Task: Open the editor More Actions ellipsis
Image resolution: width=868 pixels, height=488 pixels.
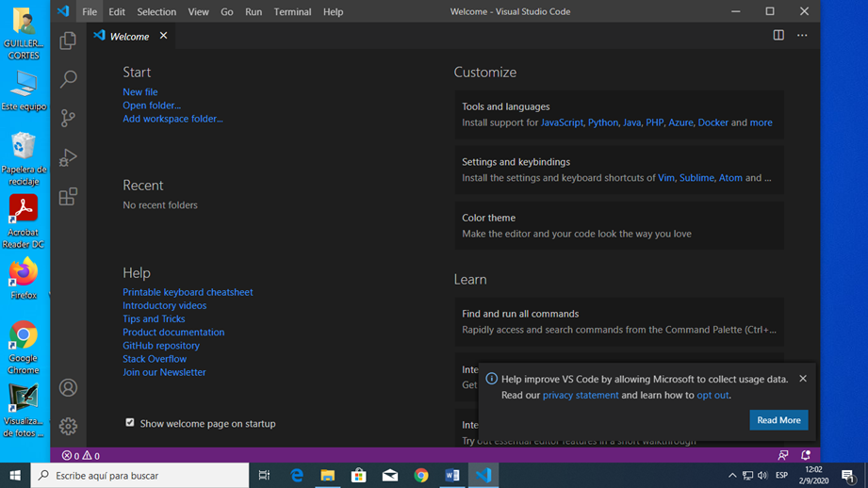Action: coord(802,36)
